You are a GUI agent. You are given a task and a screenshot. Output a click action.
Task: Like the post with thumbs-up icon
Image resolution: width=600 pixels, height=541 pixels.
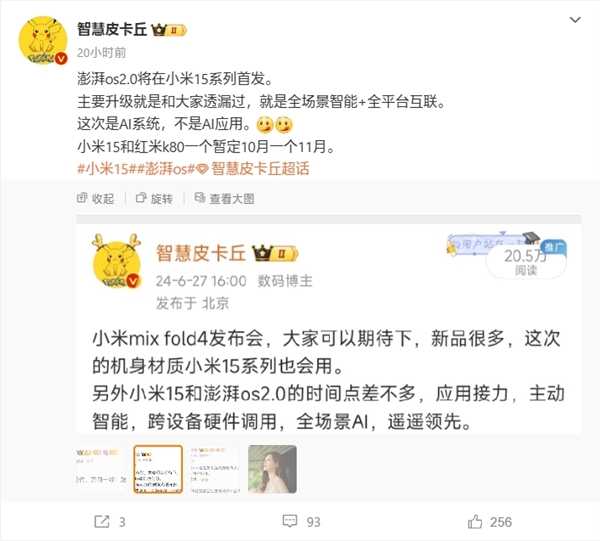475,521
